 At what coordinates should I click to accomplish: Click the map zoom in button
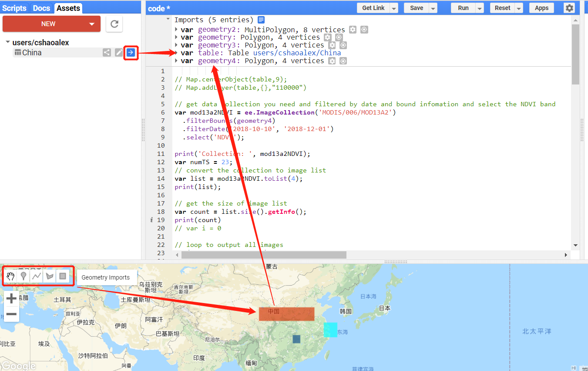tap(11, 298)
